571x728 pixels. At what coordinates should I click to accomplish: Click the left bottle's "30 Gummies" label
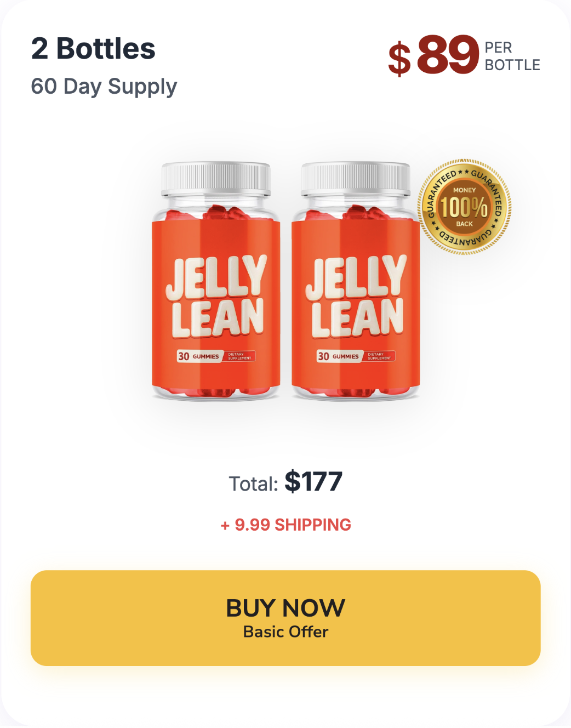198,356
